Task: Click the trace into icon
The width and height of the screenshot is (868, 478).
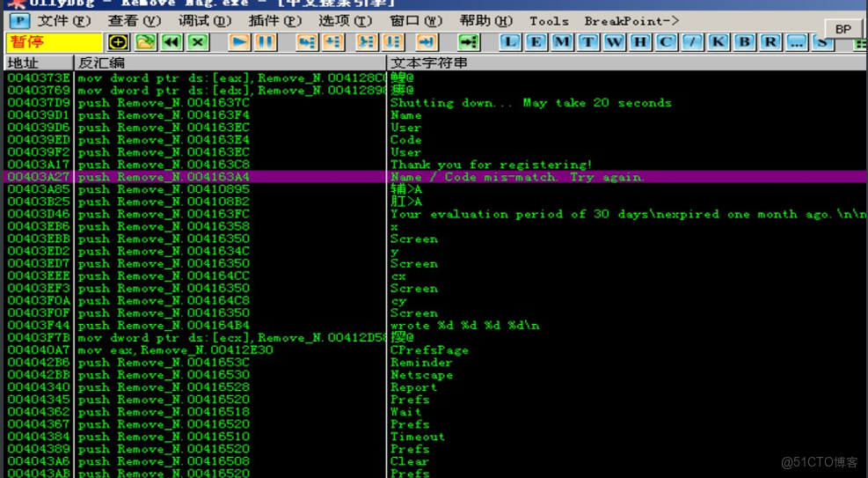Action: click(x=367, y=42)
